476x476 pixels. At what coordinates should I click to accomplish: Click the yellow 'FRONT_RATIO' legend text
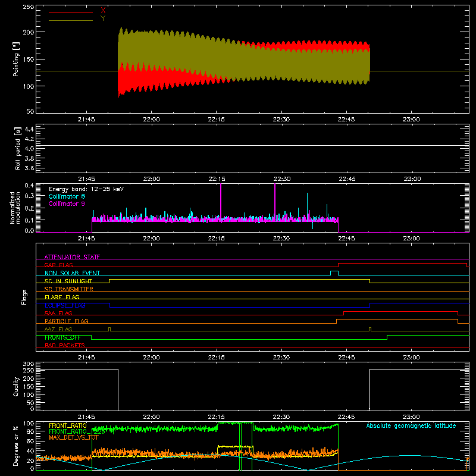68,425
